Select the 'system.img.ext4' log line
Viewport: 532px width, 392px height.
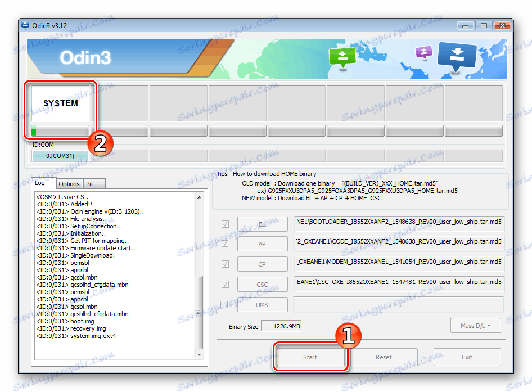point(76,336)
